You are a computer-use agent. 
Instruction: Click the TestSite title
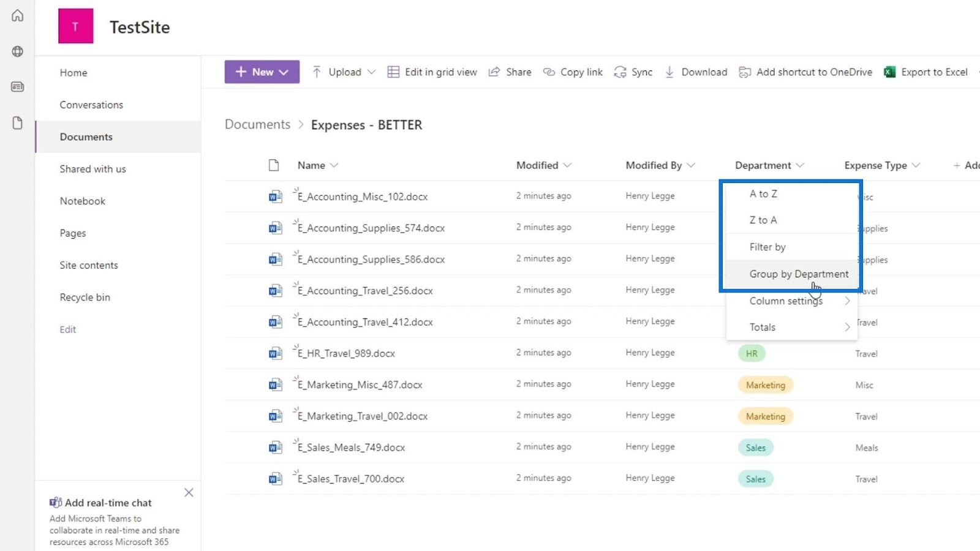(x=140, y=27)
